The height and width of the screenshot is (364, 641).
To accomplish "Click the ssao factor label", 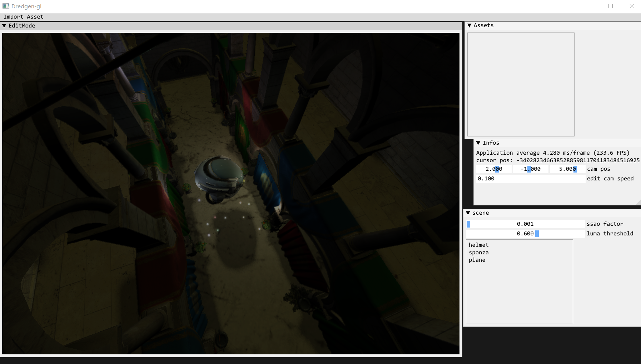I will pos(605,224).
